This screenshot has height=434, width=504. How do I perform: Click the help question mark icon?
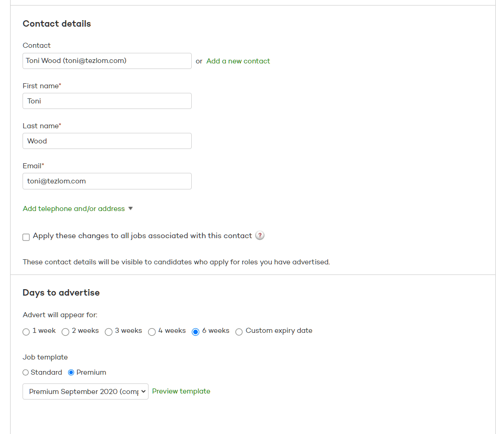point(260,235)
